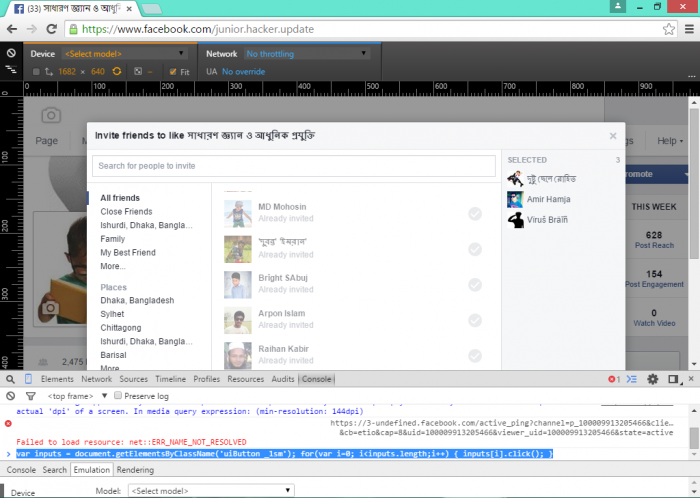Open the Help dropdown on the page
Viewport: 700px width, 498px height.
670,141
